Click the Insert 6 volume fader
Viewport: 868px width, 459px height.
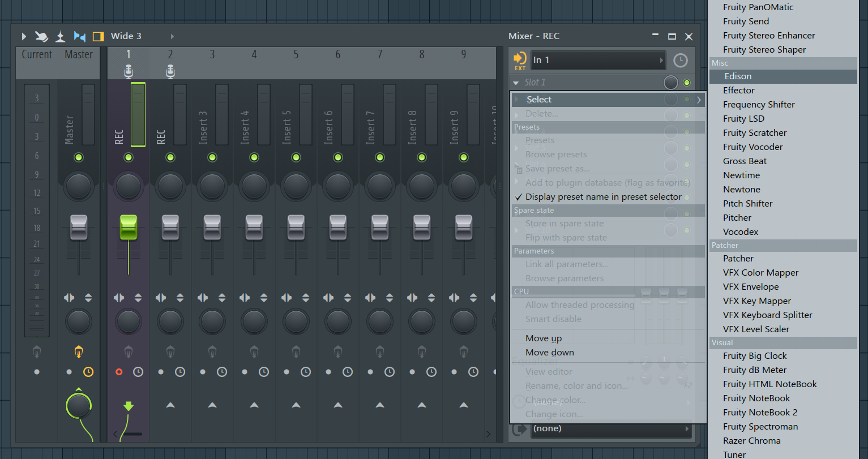tap(338, 228)
